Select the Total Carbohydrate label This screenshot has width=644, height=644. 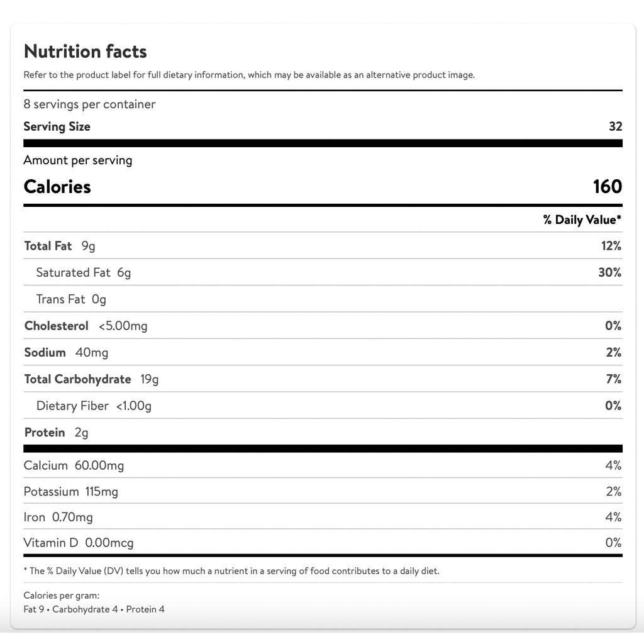tap(77, 379)
